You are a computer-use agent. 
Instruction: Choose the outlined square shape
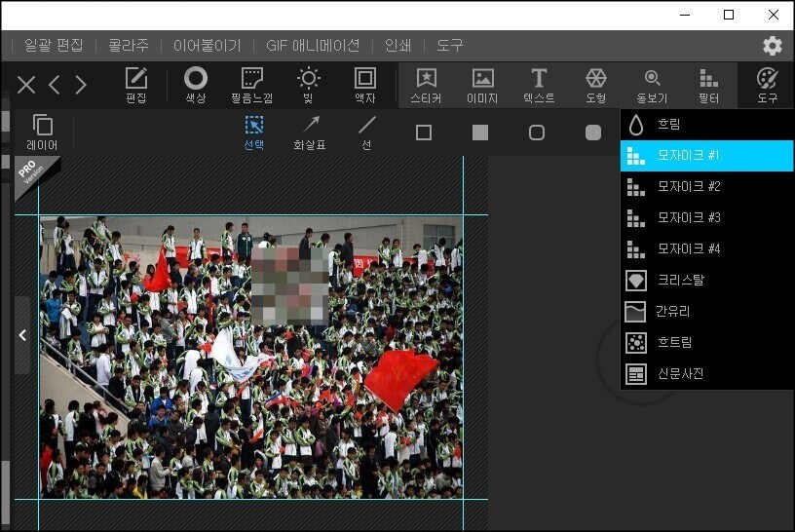424,133
